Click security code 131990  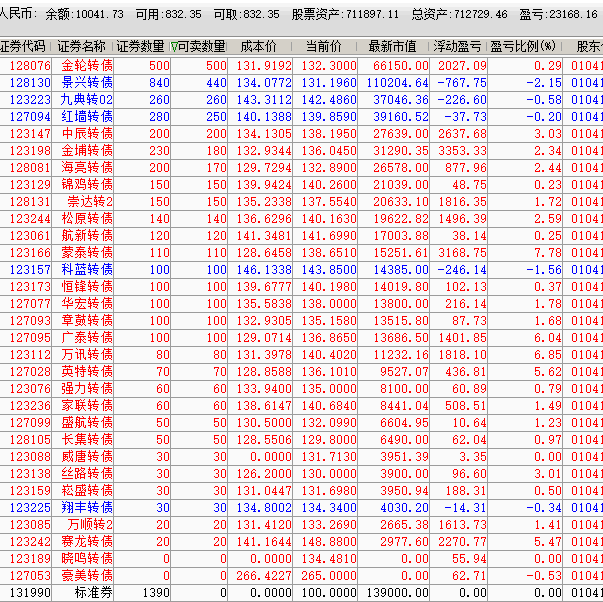coord(30,593)
